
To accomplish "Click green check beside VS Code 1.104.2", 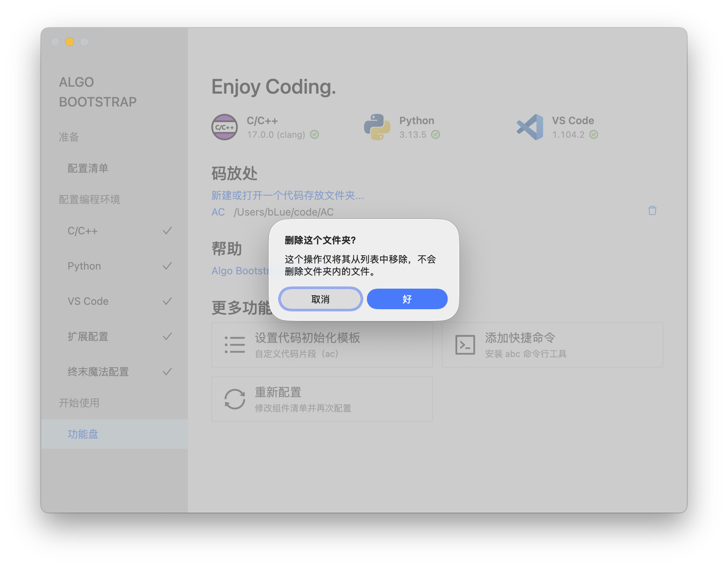I will click(594, 135).
